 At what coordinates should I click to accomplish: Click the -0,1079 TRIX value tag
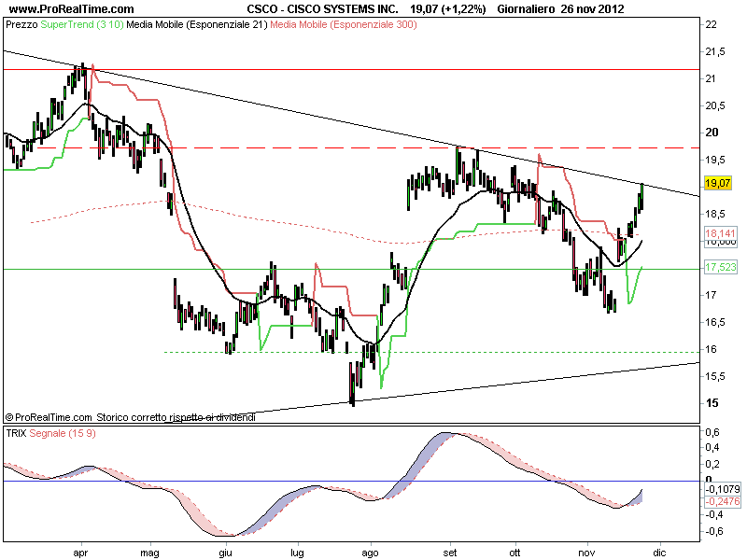point(723,489)
